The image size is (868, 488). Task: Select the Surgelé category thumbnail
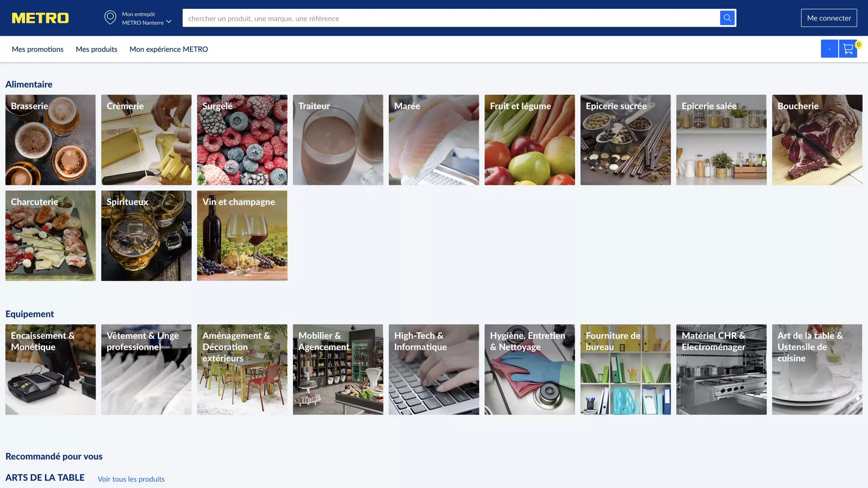tap(242, 140)
